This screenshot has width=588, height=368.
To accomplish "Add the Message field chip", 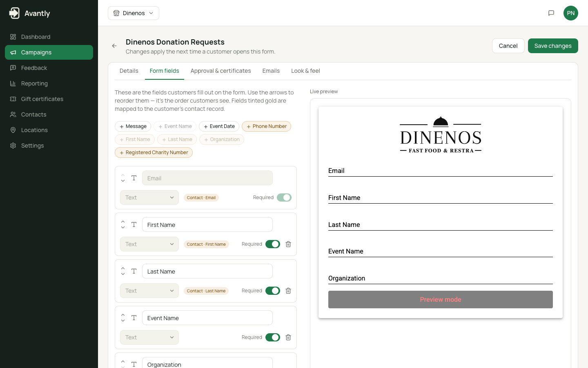I will pos(133,126).
